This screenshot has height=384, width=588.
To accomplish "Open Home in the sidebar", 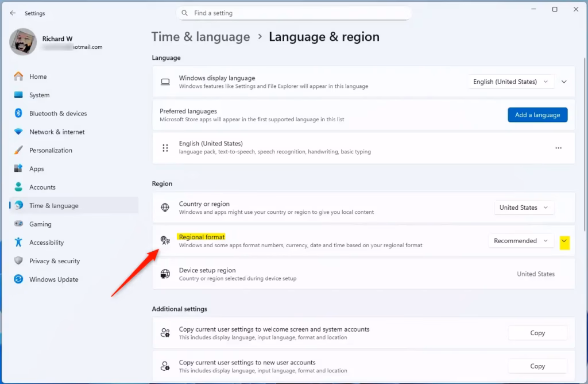I will [x=74, y=76].
